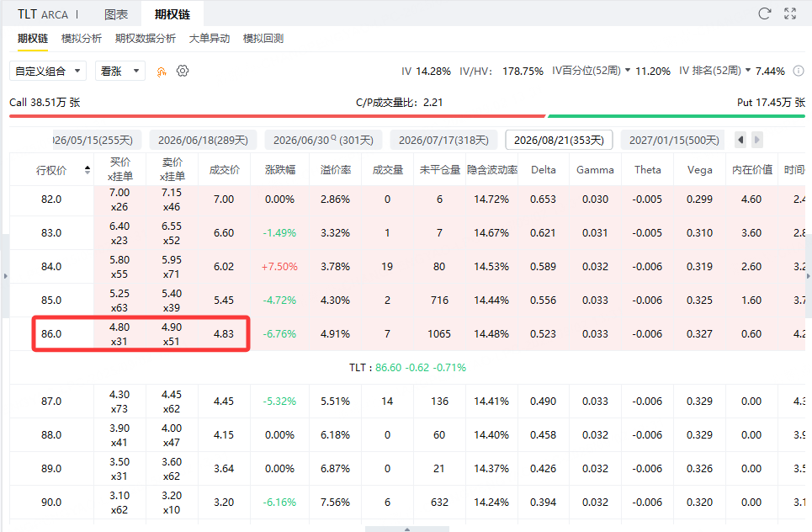Expand panel to fullscreen

pos(790,14)
